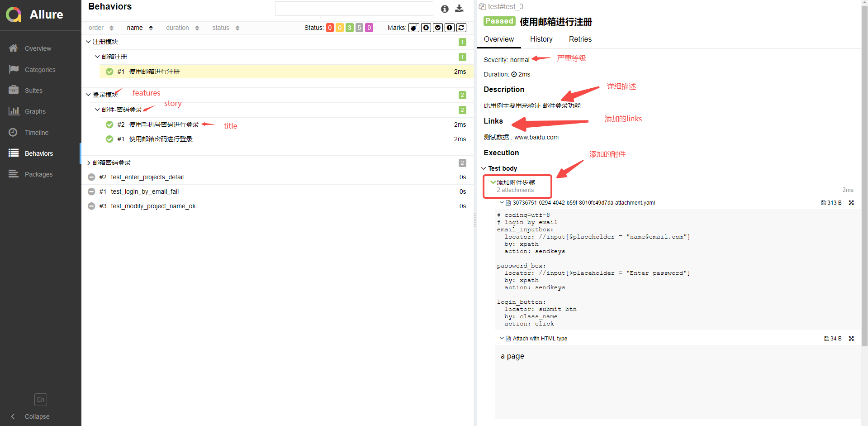The height and width of the screenshot is (426, 868).
Task: Collapse the attachment.yaml file preview
Action: (502, 203)
